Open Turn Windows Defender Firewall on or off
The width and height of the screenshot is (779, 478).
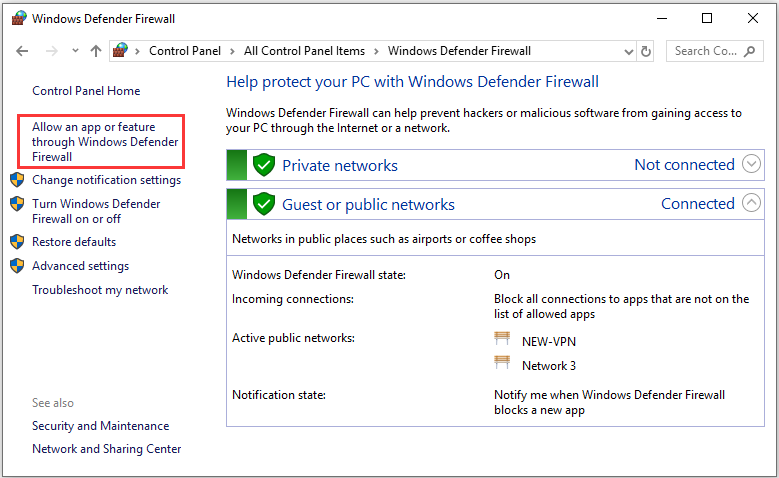point(96,211)
